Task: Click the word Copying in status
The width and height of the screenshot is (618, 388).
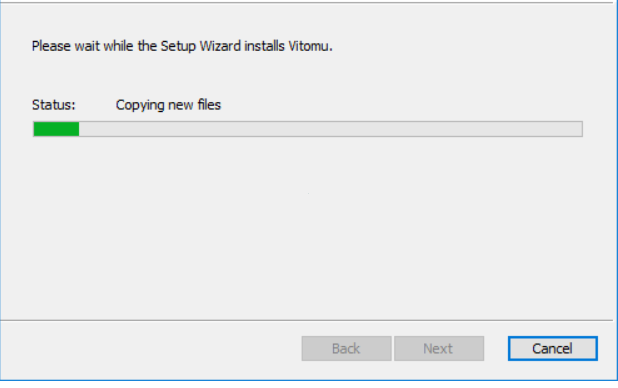Action: 140,105
